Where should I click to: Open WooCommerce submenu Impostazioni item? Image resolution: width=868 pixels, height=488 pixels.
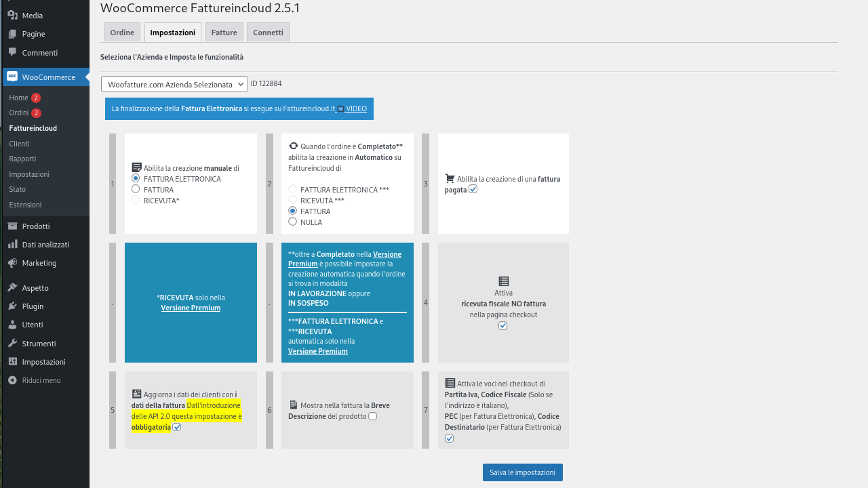pos(29,174)
